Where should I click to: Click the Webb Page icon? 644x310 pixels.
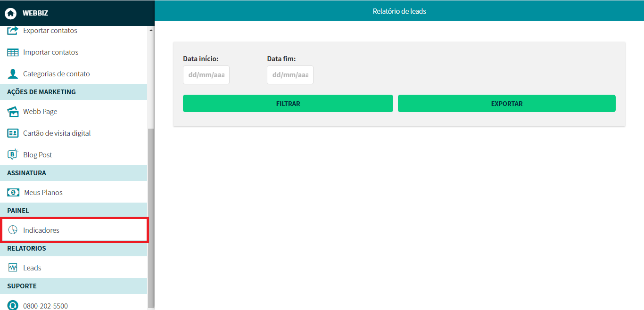(x=13, y=112)
